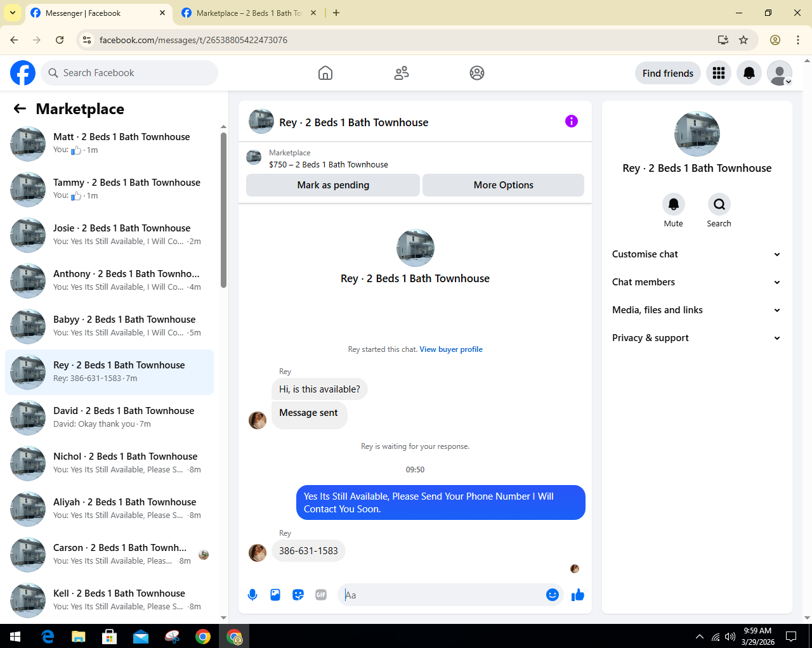Switch to Marketplace 2 Beds 1 Bath tab
Viewport: 812px width, 648px height.
249,13
